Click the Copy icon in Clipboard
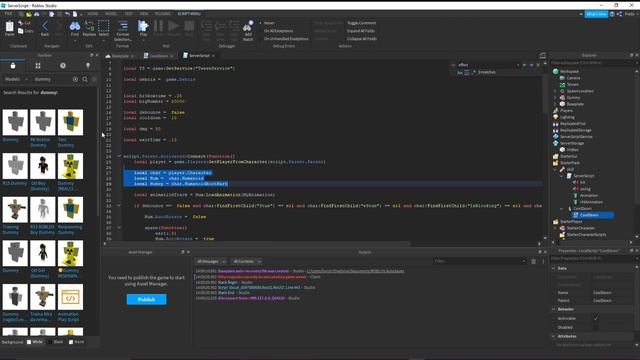640x360 pixels. click(x=21, y=31)
